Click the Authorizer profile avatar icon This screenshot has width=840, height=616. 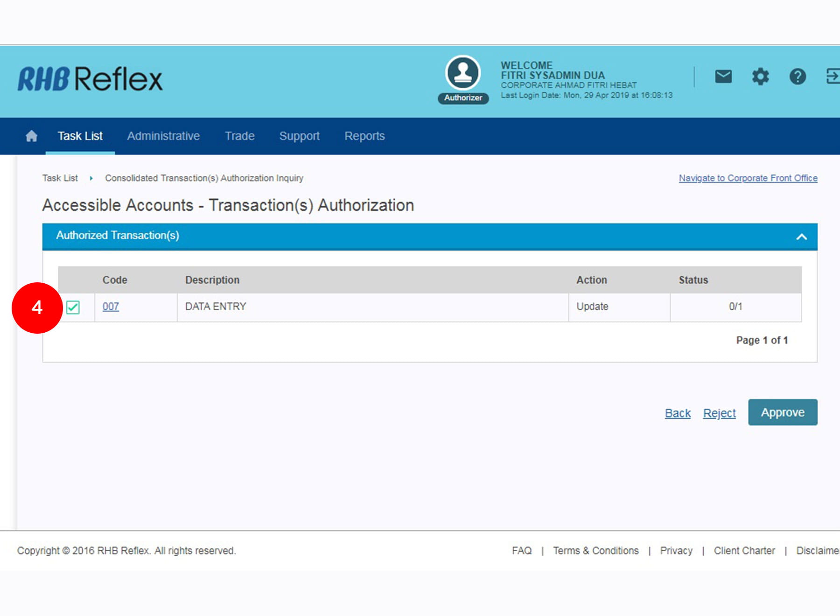[x=462, y=73]
